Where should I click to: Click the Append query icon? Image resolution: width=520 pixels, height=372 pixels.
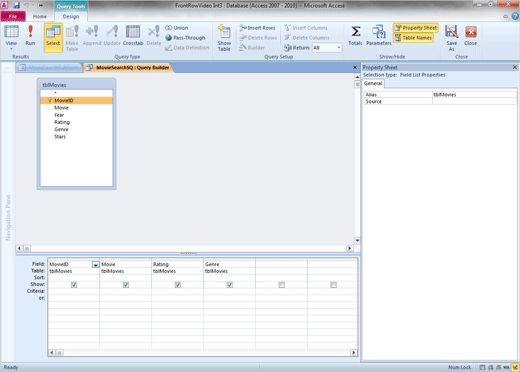click(x=92, y=35)
